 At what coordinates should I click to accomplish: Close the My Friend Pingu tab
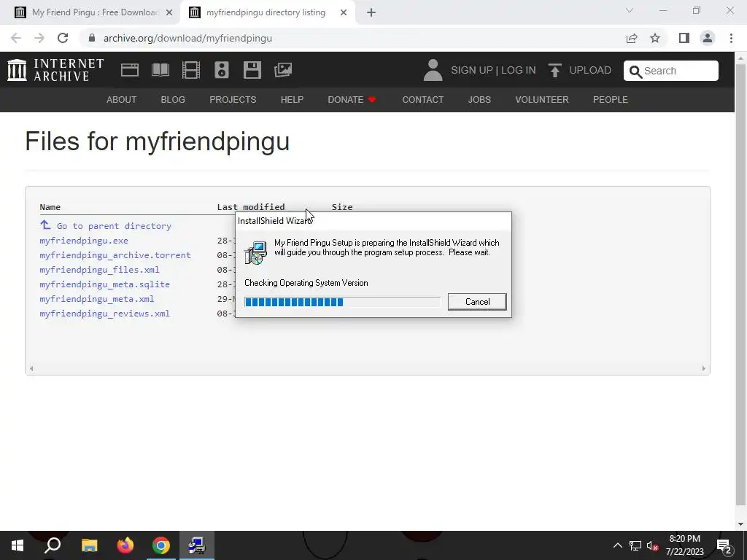(x=169, y=13)
